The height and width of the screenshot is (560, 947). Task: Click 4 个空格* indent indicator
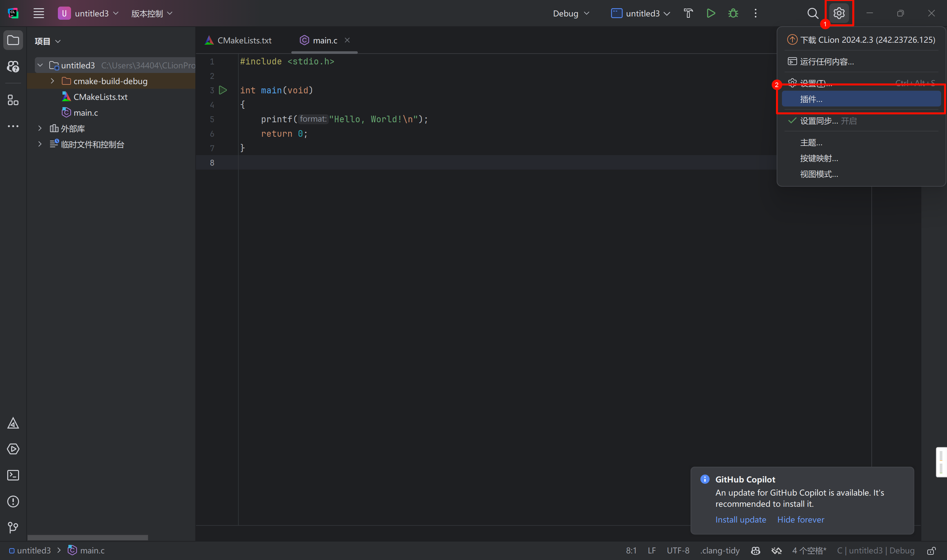click(x=809, y=550)
